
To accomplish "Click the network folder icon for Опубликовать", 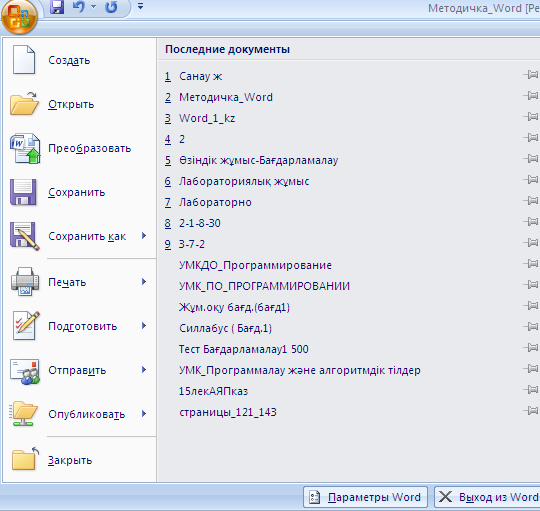I will coord(23,414).
